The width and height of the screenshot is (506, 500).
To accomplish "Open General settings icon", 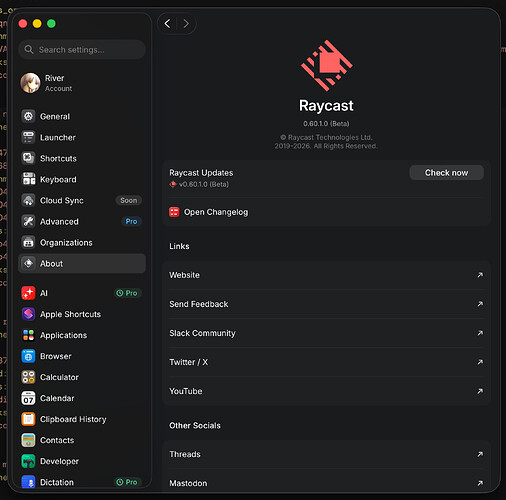I will pyautogui.click(x=28, y=116).
